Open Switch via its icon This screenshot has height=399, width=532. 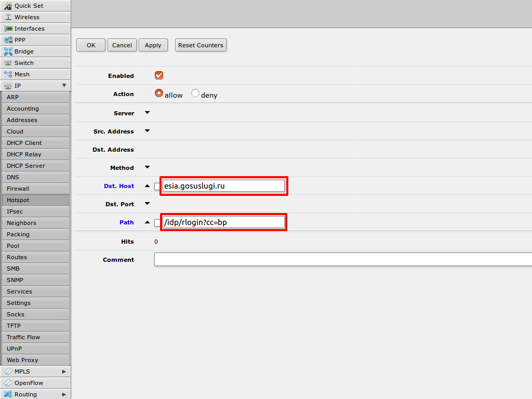[8, 63]
